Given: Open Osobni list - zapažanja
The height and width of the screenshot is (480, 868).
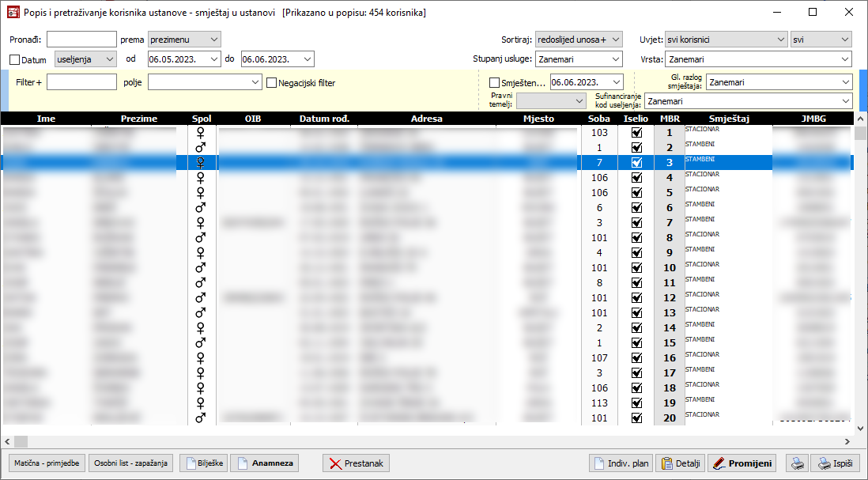Looking at the screenshot, I should click(131, 463).
